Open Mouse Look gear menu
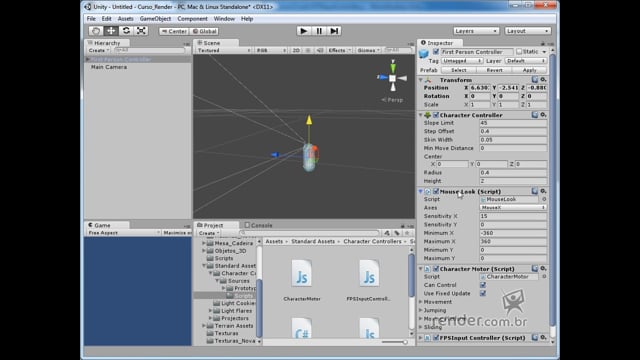The height and width of the screenshot is (360, 640). (x=543, y=191)
